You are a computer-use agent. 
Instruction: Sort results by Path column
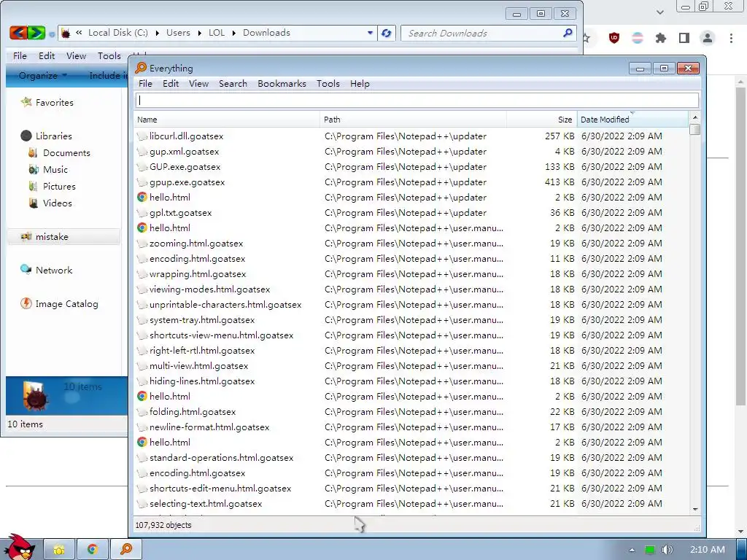[x=414, y=120]
